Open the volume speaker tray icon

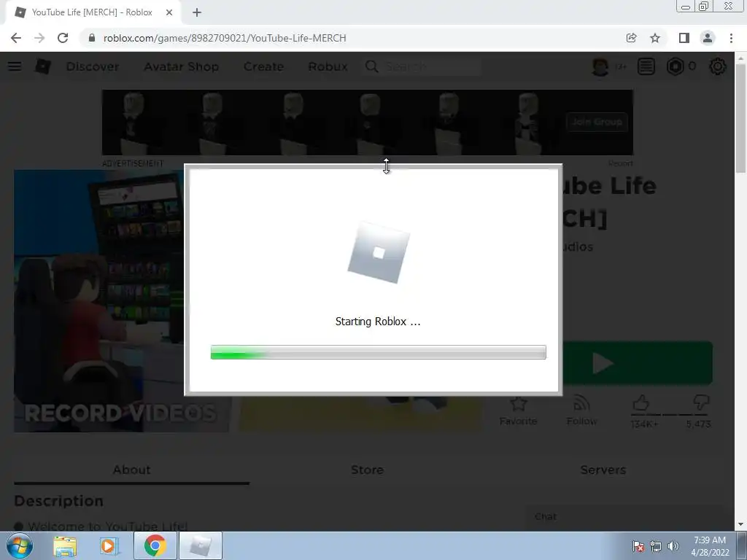click(673, 546)
